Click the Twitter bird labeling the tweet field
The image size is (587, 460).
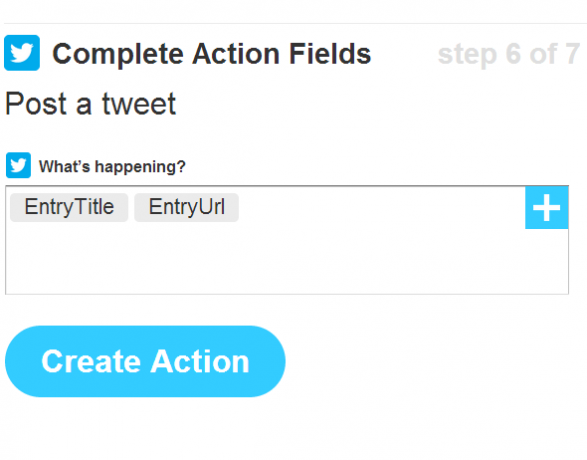tap(18, 165)
